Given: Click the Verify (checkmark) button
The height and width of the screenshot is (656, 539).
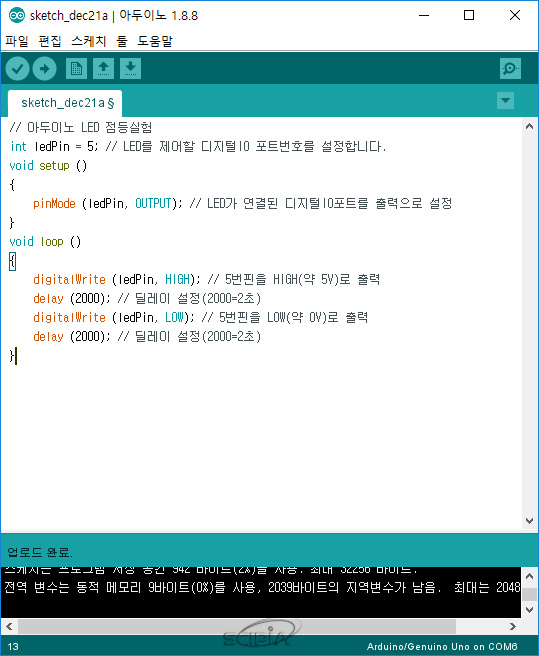Looking at the screenshot, I should pos(17,69).
